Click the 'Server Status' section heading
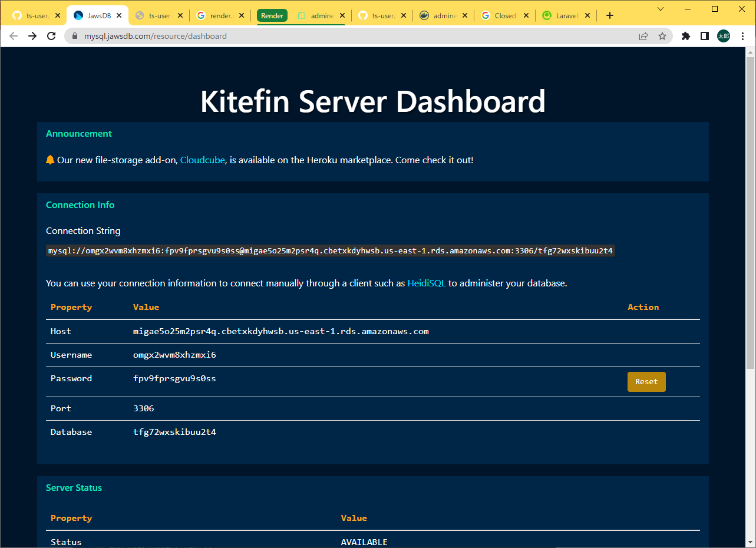756x548 pixels. pyautogui.click(x=74, y=488)
